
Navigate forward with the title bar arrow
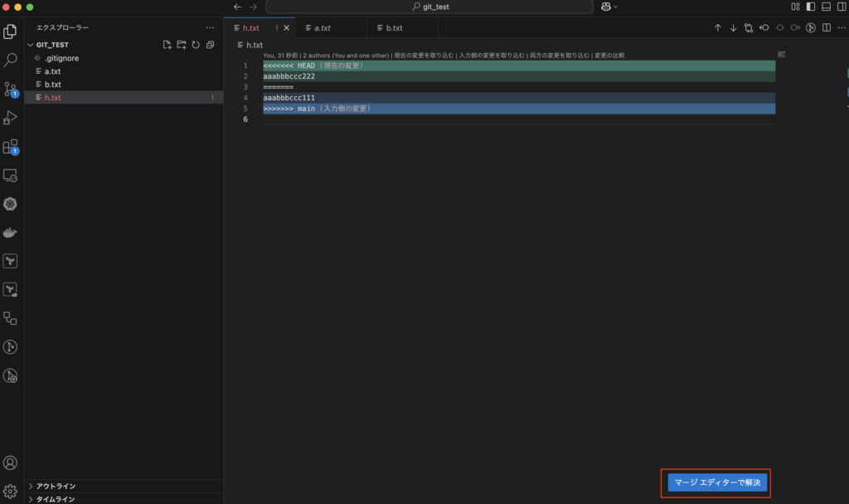[253, 7]
